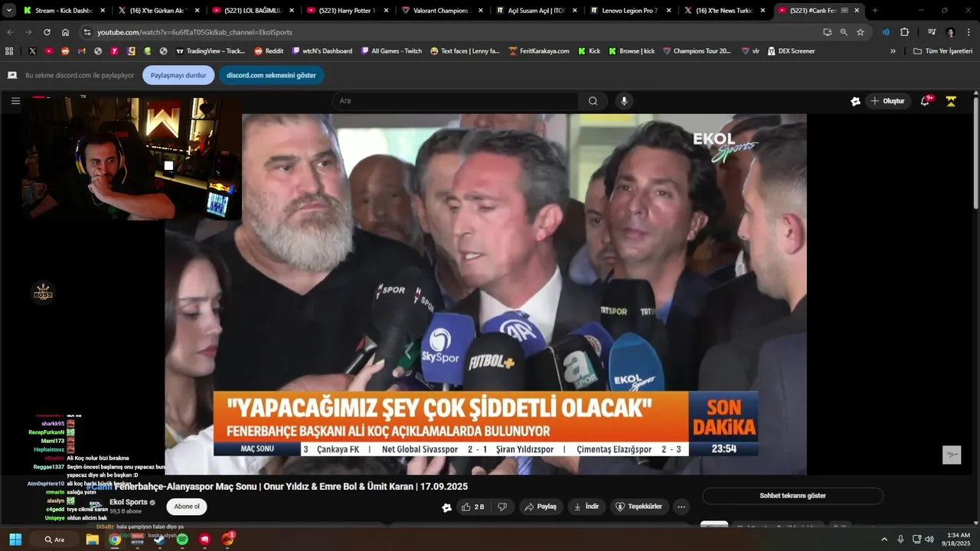This screenshot has height=551, width=980.
Task: Open the X bookmark icon
Action: [32, 51]
